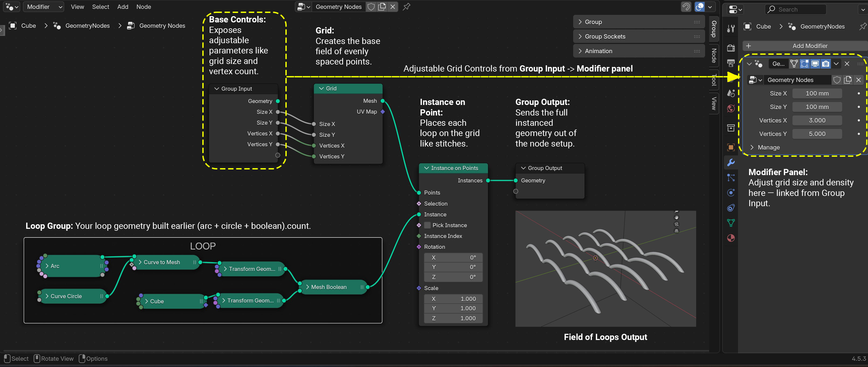
Task: Expand the Manage section in modifier
Action: (x=768, y=147)
